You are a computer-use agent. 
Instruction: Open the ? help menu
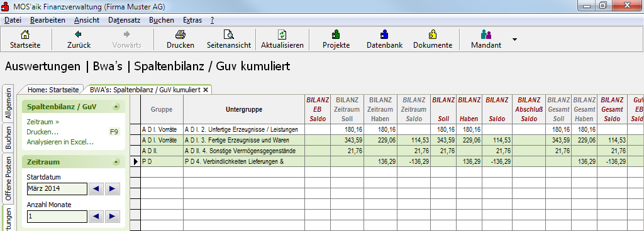coord(212,20)
